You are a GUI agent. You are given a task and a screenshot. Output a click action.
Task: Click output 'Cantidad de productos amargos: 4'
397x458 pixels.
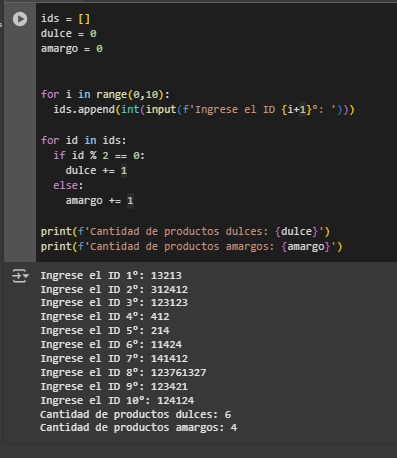coord(139,428)
